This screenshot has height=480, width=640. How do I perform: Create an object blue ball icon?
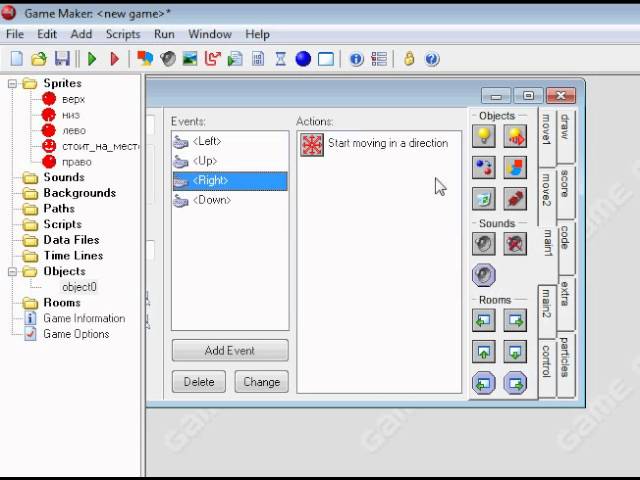point(303,59)
